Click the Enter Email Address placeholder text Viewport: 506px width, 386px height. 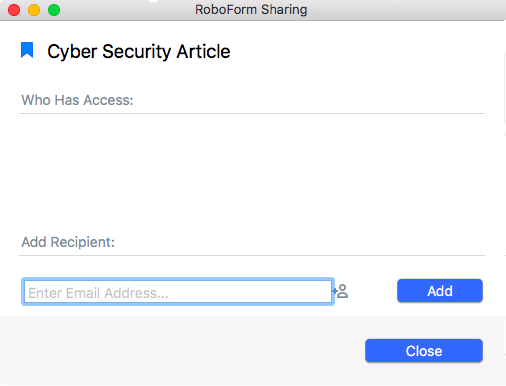point(98,293)
